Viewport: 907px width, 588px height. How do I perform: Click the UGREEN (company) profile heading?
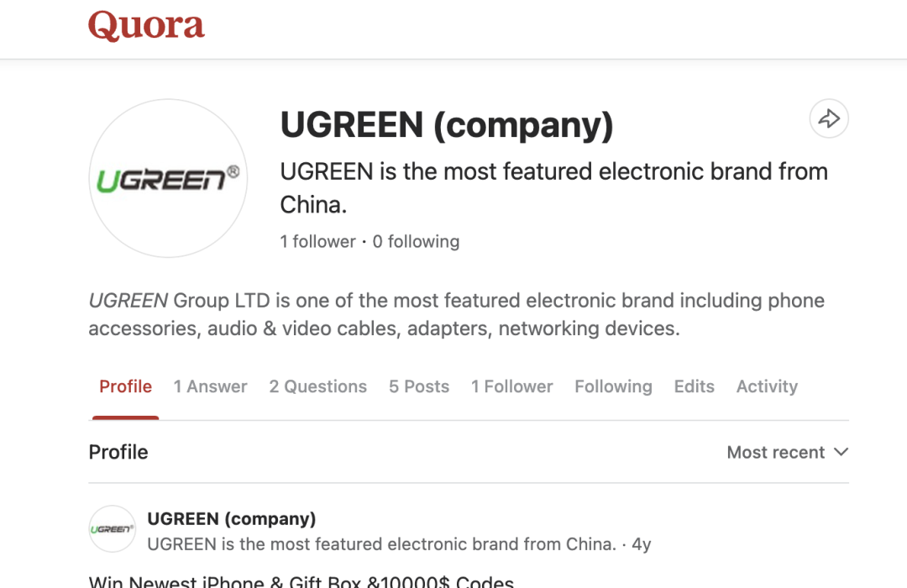tap(447, 124)
